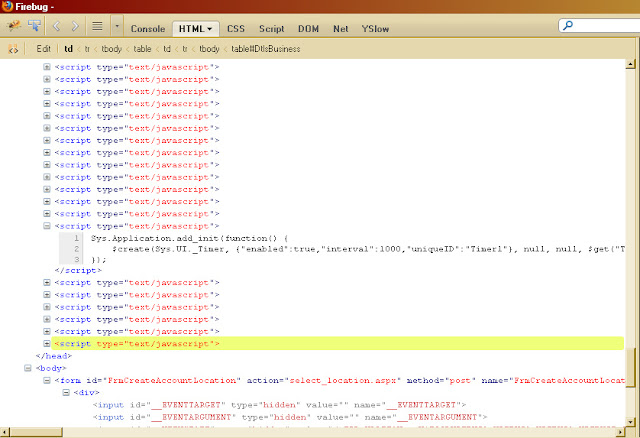This screenshot has width=640, height=438.
Task: Collapse the FrmCreateAccountLocation form node
Action: (47, 380)
